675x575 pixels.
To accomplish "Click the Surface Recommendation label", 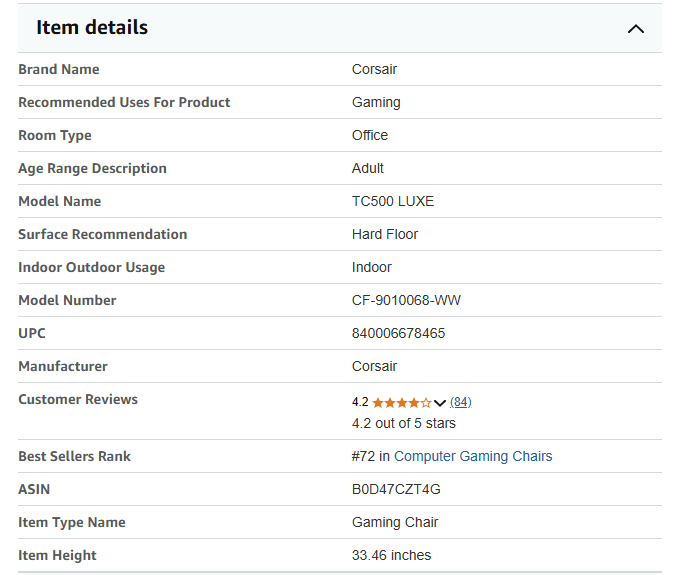I will tap(103, 235).
